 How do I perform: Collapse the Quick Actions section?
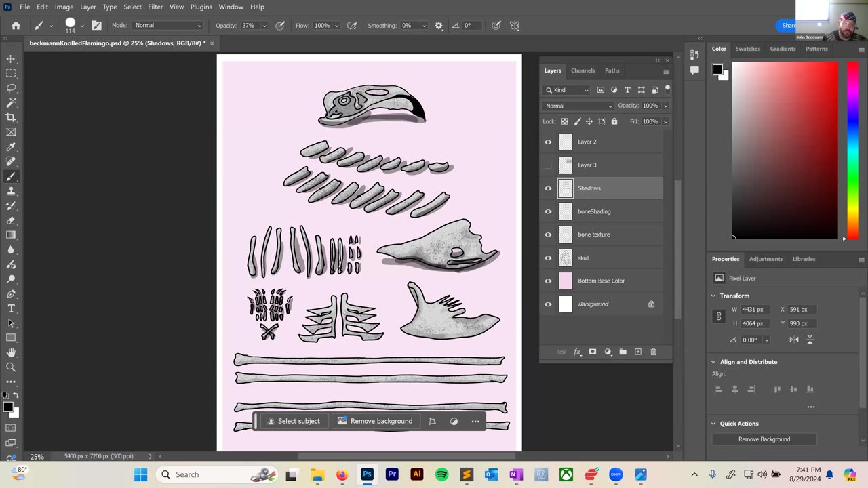click(713, 424)
